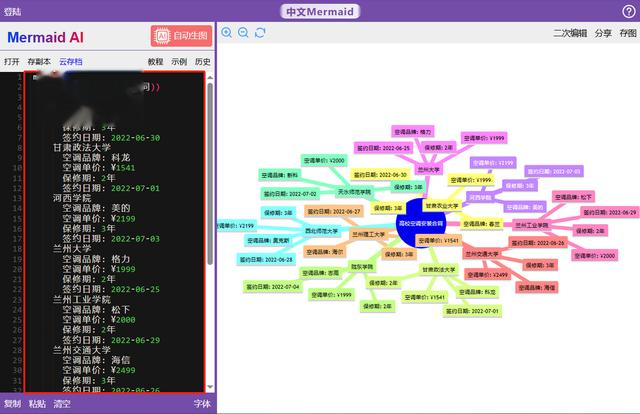Open the 教程 tutorial
The image size is (640, 414).
tap(155, 62)
